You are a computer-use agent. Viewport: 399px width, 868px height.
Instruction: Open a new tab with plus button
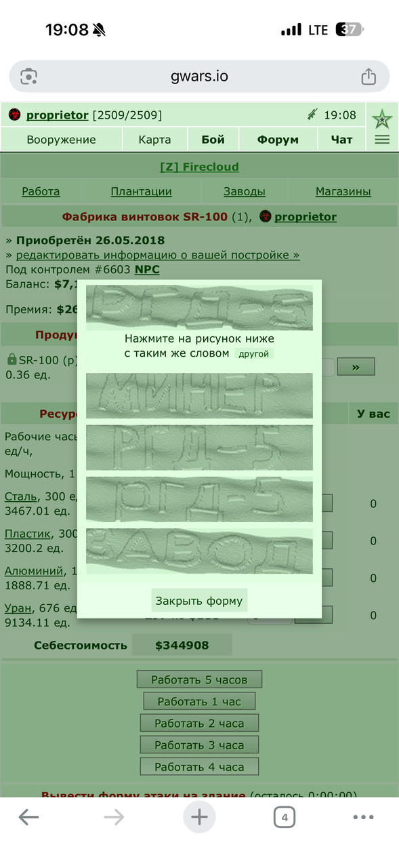tap(199, 817)
